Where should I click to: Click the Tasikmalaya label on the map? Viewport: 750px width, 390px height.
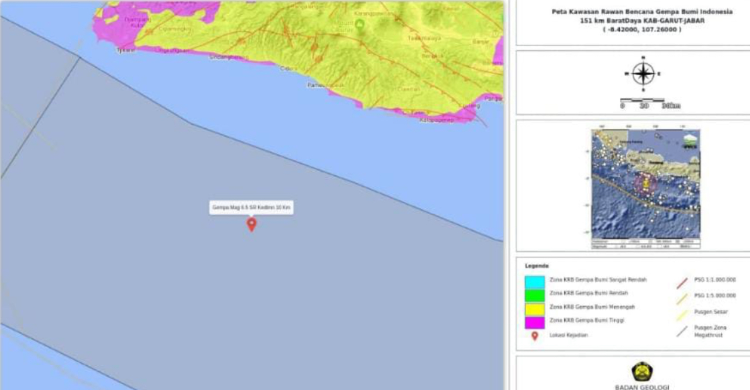(x=424, y=38)
